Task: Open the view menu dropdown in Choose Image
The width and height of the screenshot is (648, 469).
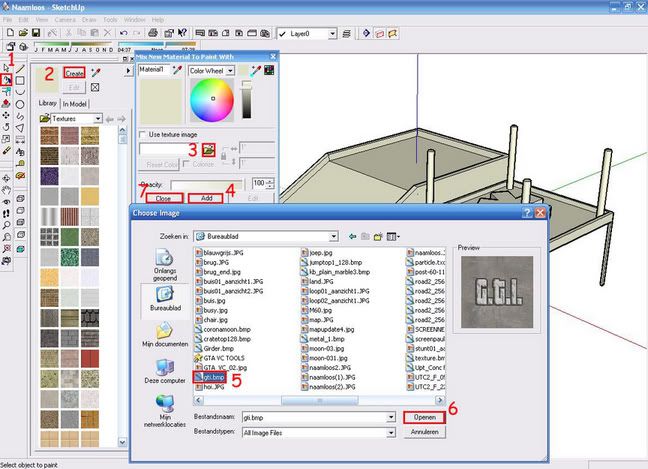Action: (x=393, y=236)
